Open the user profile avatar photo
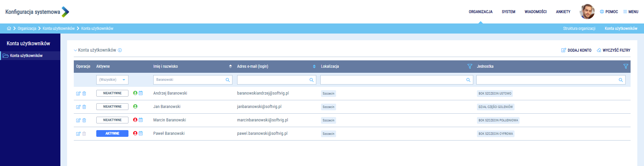Viewport: 644px width, 166px height. point(587,12)
